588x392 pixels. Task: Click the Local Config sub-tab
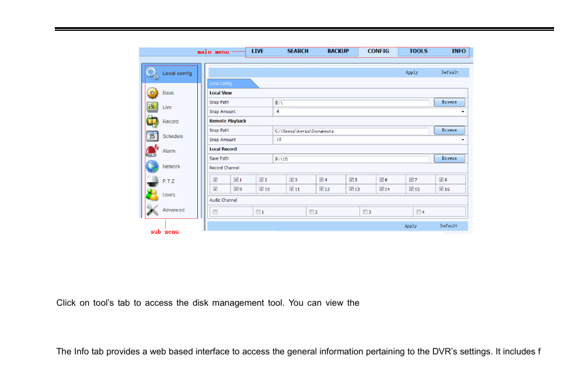[231, 84]
